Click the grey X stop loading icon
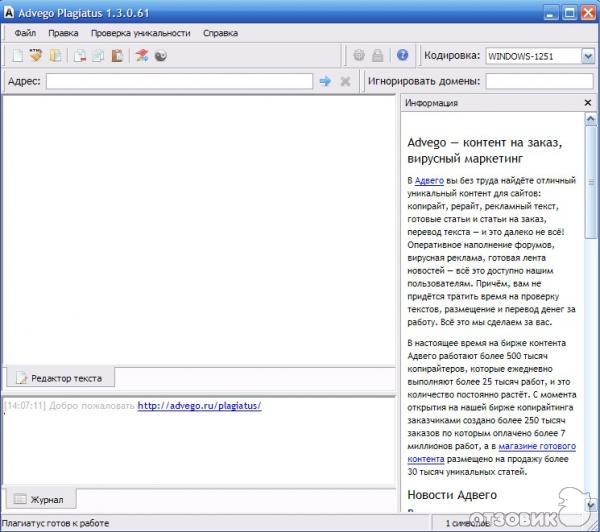 point(345,81)
